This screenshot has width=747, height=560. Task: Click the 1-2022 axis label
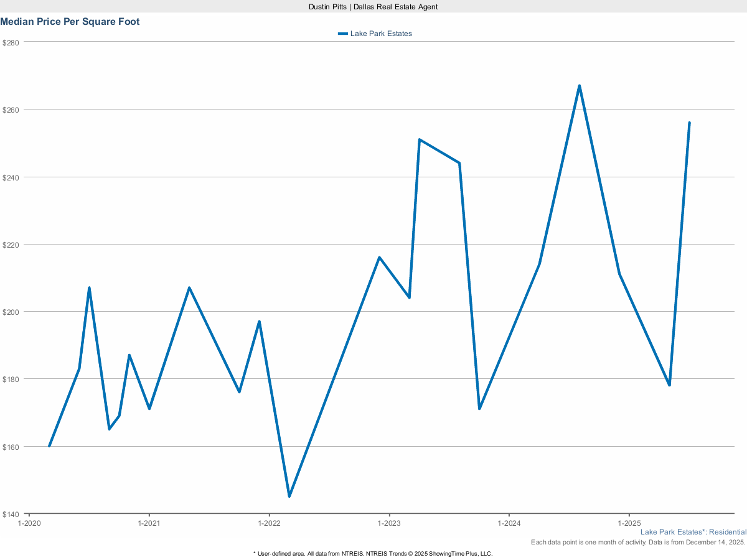click(270, 523)
